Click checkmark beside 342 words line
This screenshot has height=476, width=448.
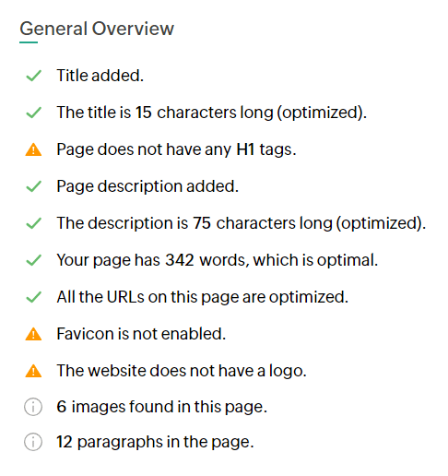[33, 260]
